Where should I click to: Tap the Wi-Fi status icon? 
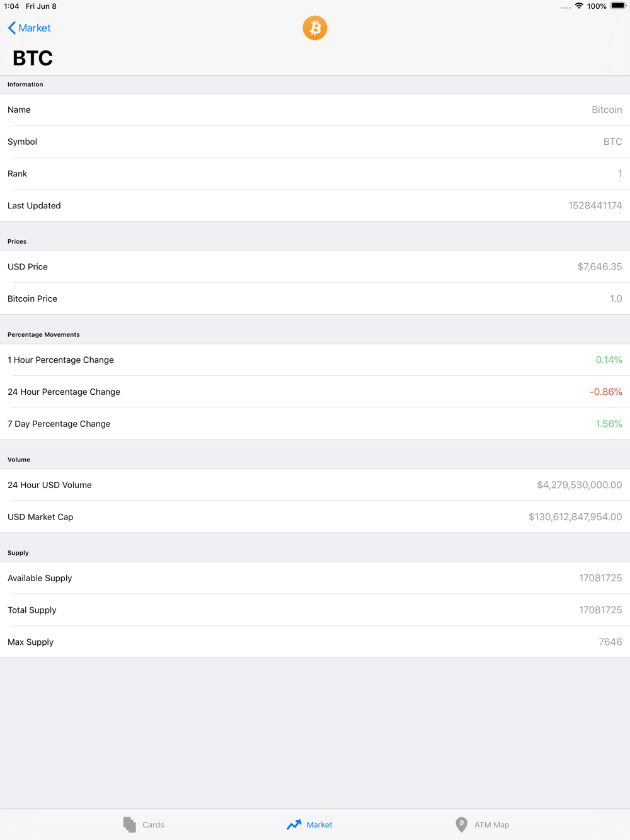[579, 6]
